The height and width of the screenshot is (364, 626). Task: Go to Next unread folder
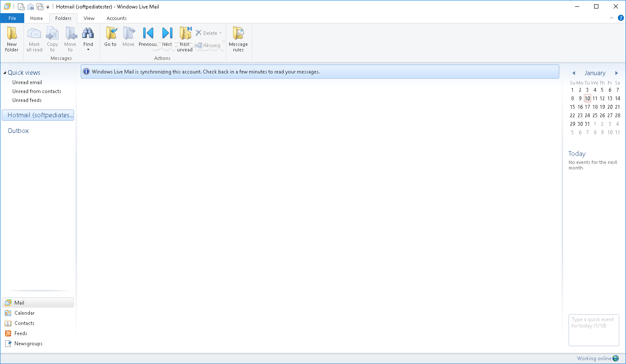coord(185,39)
